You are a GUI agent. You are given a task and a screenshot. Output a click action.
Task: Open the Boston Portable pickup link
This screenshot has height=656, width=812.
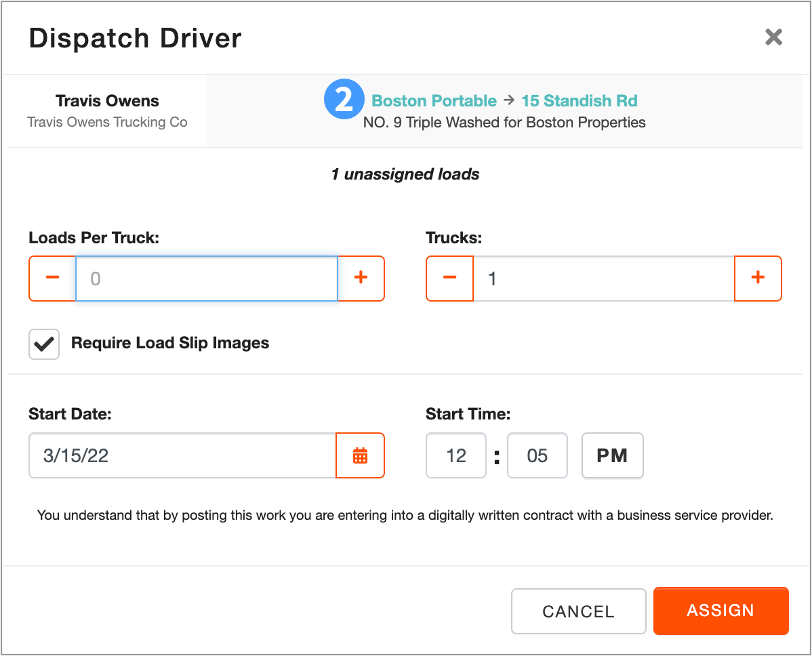point(434,100)
